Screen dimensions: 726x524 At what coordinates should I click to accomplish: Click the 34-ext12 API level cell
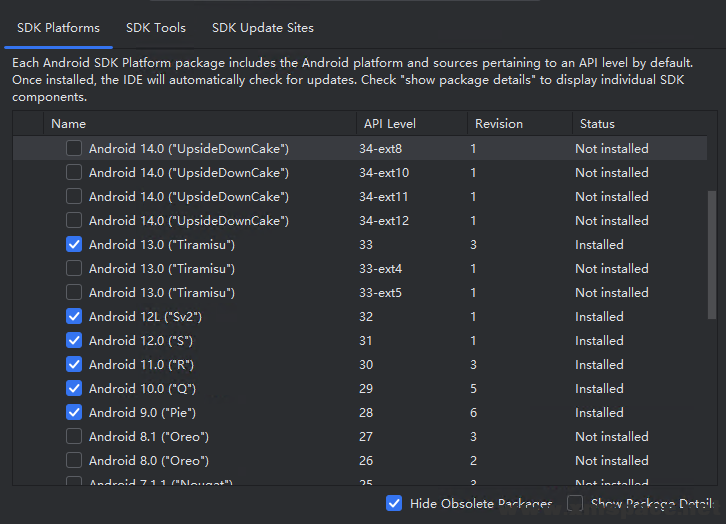384,221
